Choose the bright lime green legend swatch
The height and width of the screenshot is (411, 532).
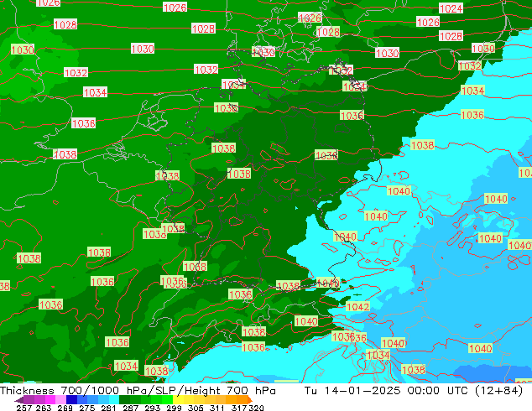[x=167, y=400]
